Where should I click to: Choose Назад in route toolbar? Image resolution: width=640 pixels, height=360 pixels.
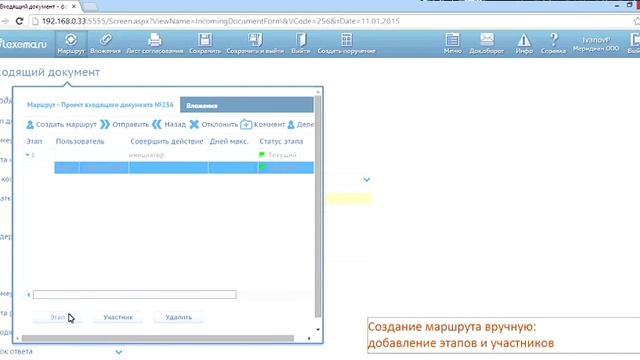pyautogui.click(x=169, y=124)
